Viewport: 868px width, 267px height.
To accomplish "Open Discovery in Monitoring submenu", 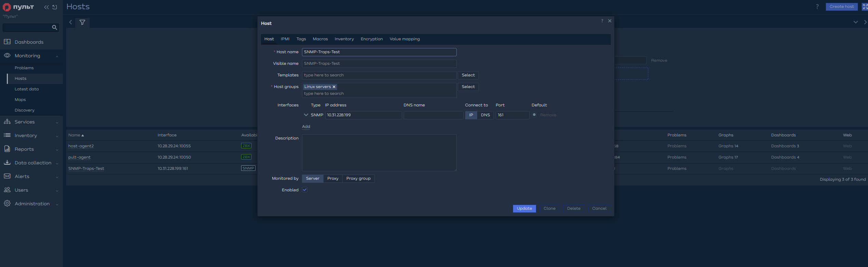I will 25,110.
